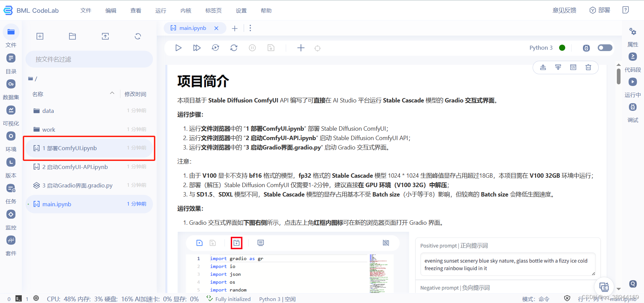Run the current notebook cell

click(x=178, y=48)
